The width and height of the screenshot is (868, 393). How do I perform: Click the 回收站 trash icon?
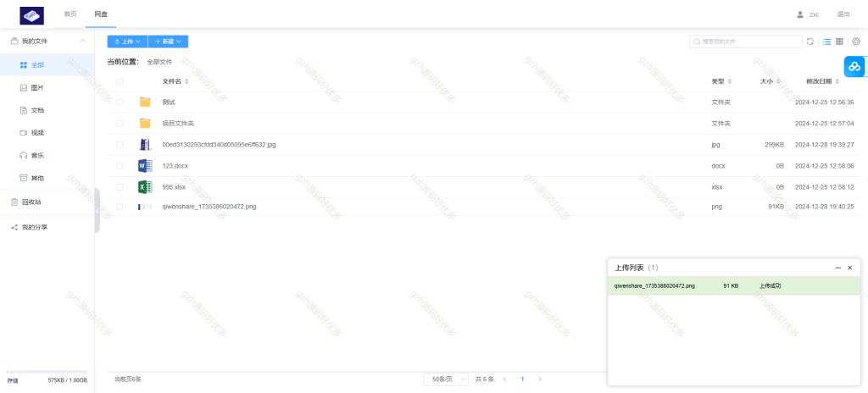pos(14,202)
